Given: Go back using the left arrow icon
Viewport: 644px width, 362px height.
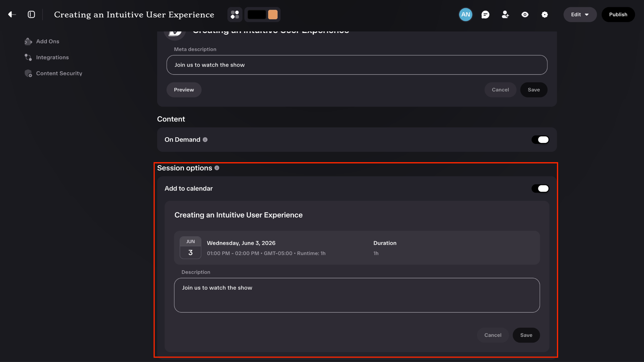Looking at the screenshot, I should (x=12, y=14).
